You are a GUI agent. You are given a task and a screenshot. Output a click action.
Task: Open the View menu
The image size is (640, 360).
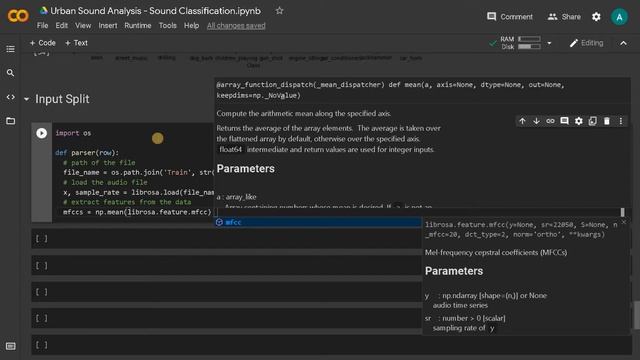coord(83,26)
